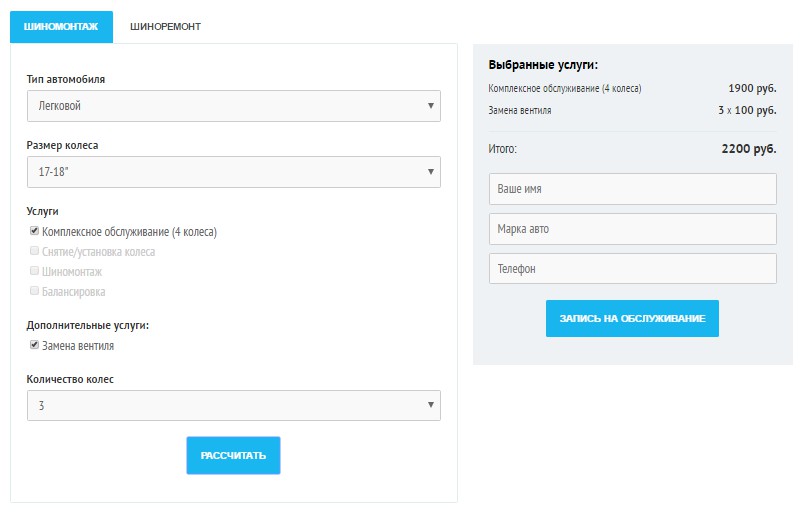Click the Тип автомобиля dropdown arrow
The image size is (803, 512).
[x=430, y=105]
